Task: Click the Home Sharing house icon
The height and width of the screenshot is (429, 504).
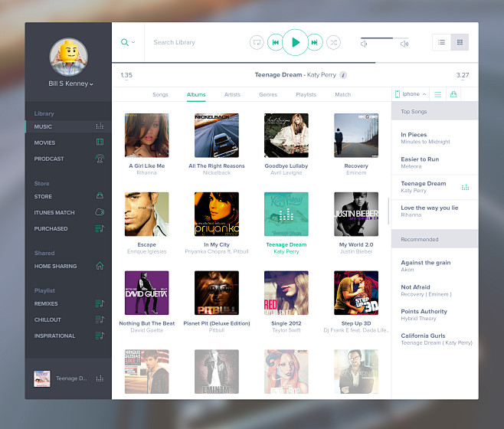Action: [100, 266]
